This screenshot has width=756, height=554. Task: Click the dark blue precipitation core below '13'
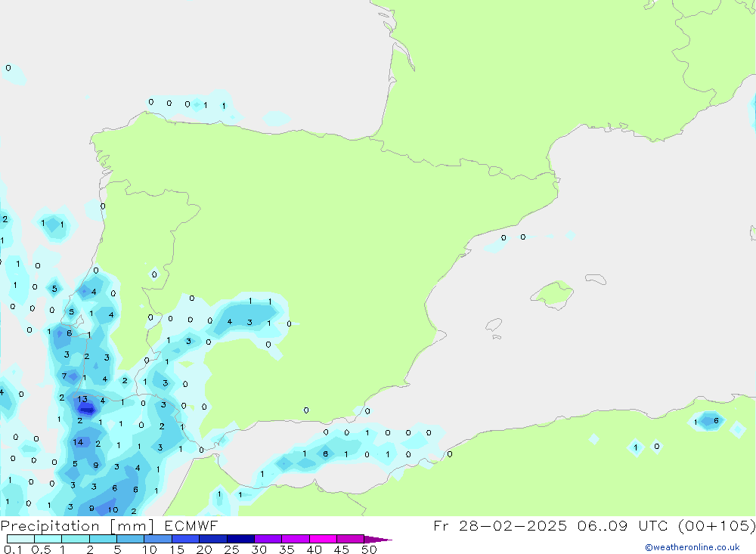(87, 410)
